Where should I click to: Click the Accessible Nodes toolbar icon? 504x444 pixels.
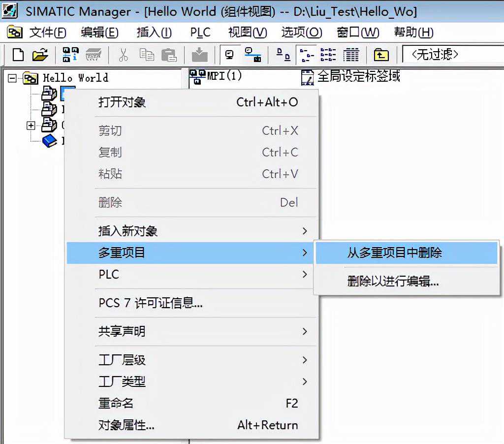[70, 54]
